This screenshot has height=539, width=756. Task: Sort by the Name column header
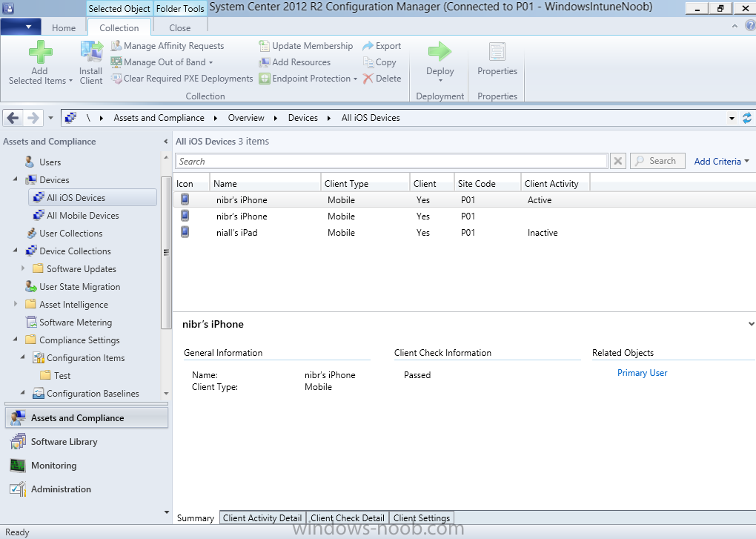265,184
